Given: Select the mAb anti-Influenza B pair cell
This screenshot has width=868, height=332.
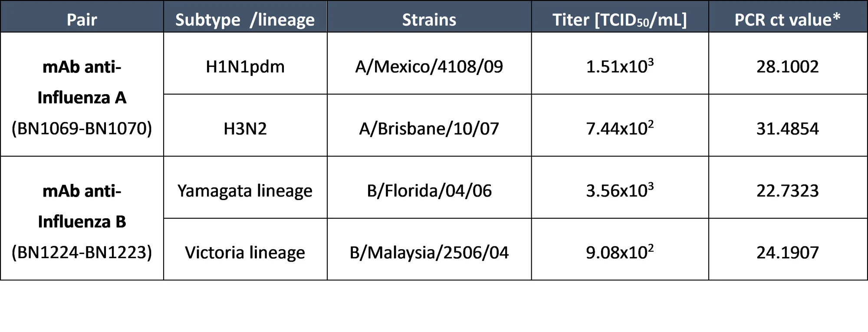Looking at the screenshot, I should click(82, 218).
